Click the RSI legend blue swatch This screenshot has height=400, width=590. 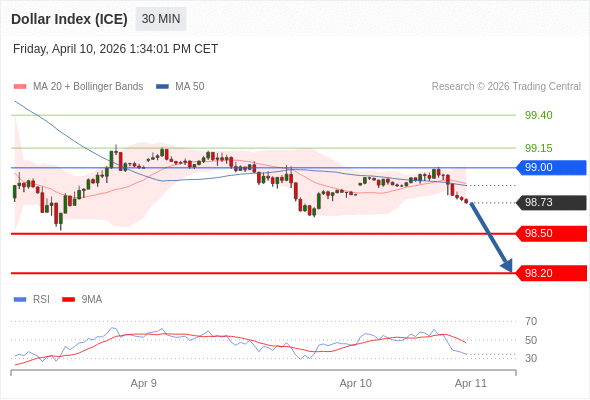point(20,300)
